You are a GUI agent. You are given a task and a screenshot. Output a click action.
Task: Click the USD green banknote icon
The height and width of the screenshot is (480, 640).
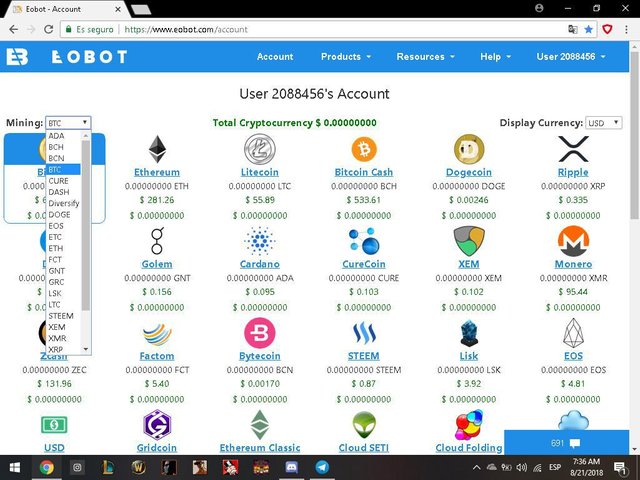tap(54, 425)
